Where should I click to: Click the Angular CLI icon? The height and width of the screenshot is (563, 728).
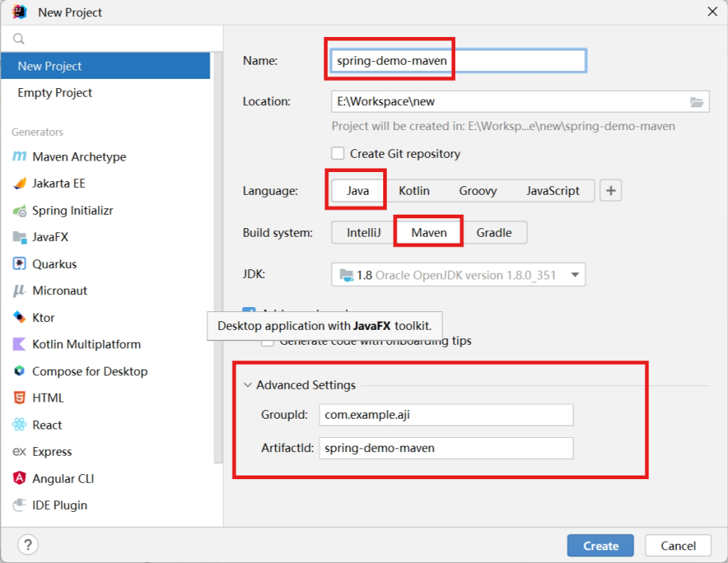(19, 478)
